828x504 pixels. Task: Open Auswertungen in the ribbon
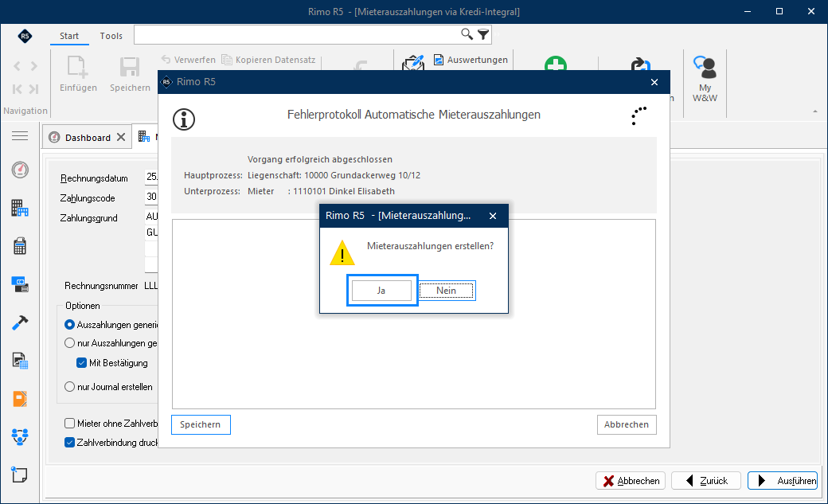(x=471, y=60)
